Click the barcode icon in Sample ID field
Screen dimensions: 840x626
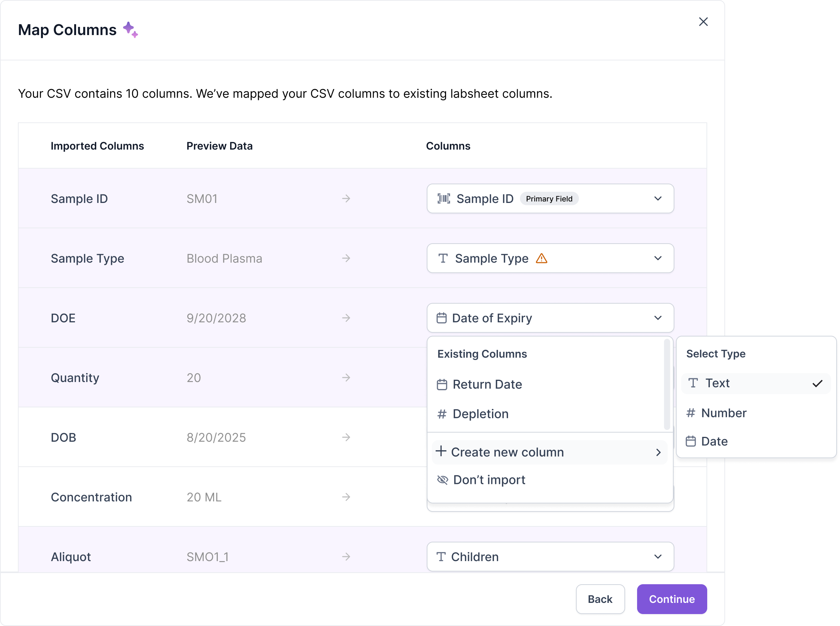443,198
